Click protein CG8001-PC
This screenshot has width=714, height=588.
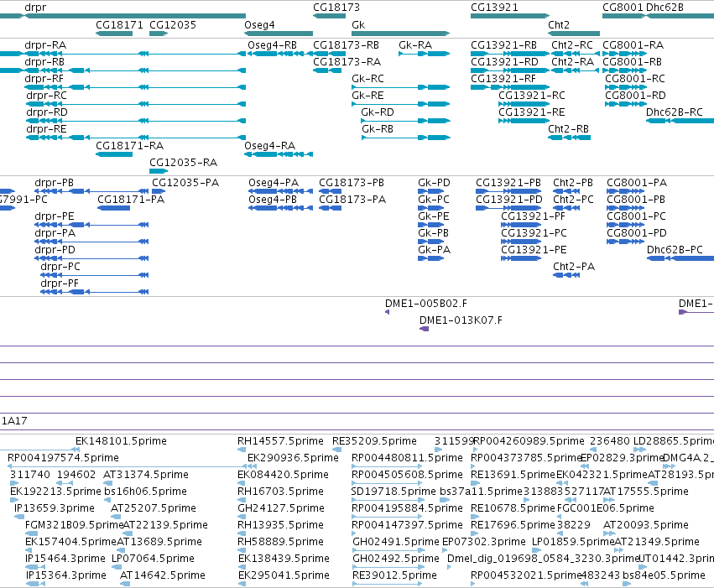[x=626, y=225]
